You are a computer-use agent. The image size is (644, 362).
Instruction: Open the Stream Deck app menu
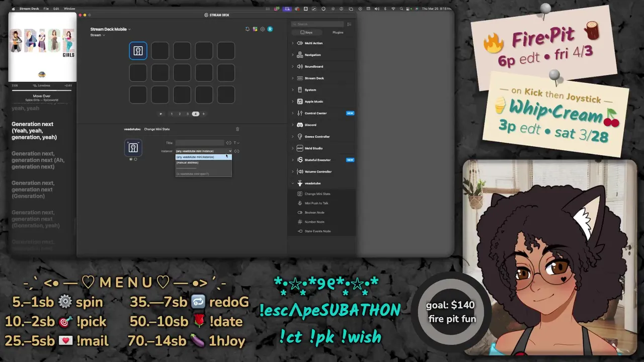coord(29,9)
